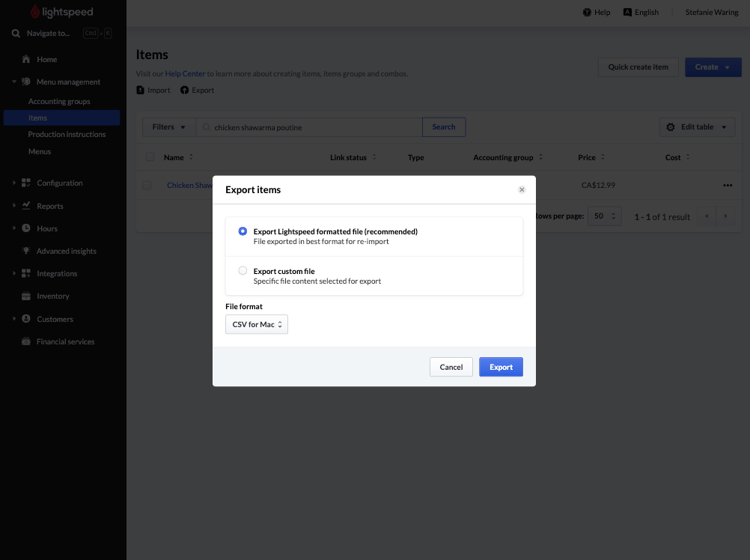Expand the Configuration section arrow
Viewport: 750px width, 560px height.
pyautogui.click(x=14, y=183)
